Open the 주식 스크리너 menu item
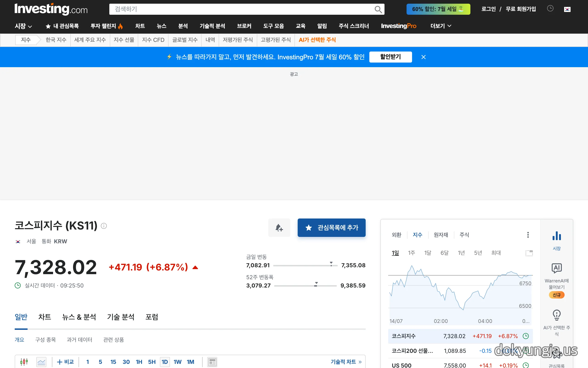The width and height of the screenshot is (588, 368). point(354,26)
